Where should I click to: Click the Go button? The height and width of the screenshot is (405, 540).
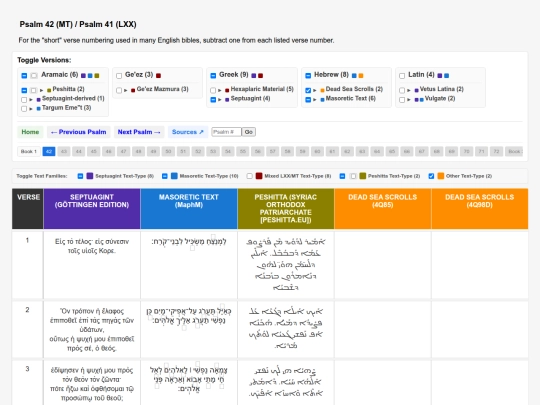(249, 132)
